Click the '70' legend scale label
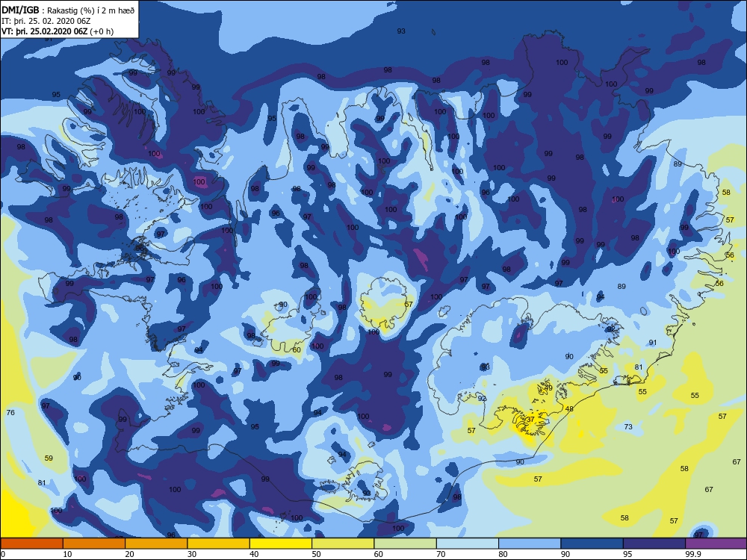This screenshot has height=560, width=747. (441, 554)
